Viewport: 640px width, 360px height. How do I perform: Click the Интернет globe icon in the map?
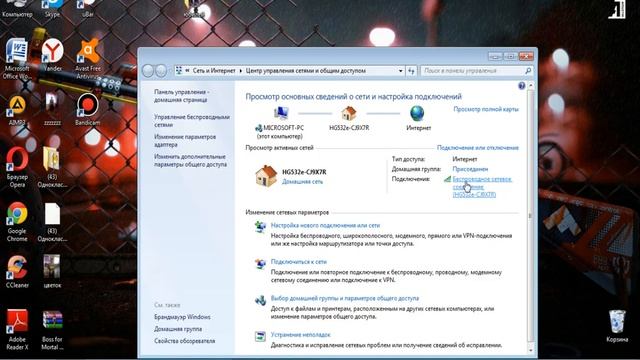tap(417, 113)
